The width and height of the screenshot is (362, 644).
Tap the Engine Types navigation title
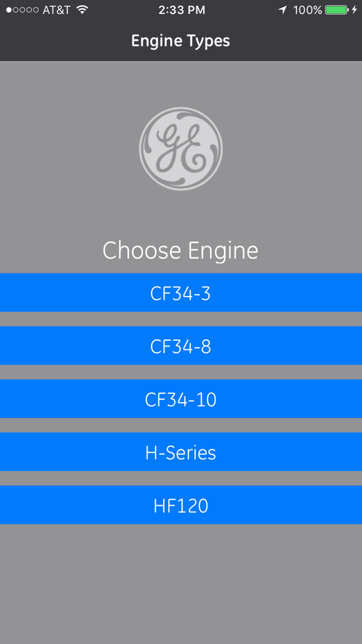[180, 41]
